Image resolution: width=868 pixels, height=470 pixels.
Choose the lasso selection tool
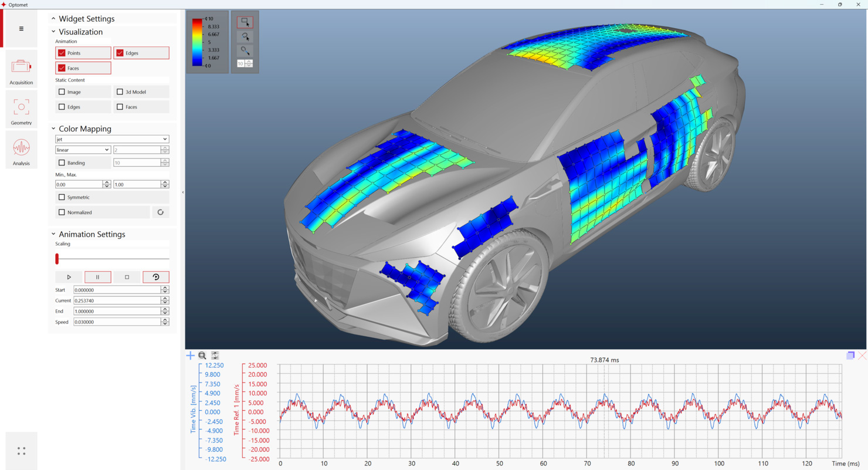(245, 37)
